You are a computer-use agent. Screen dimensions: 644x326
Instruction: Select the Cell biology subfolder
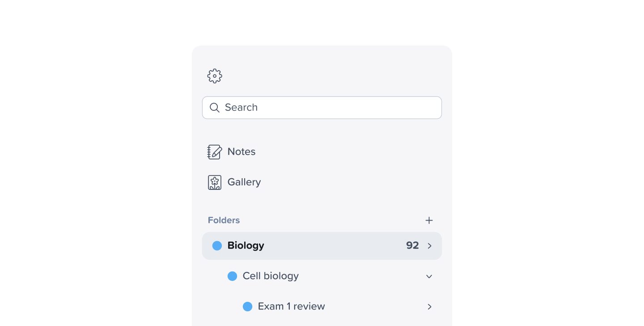[x=270, y=276]
